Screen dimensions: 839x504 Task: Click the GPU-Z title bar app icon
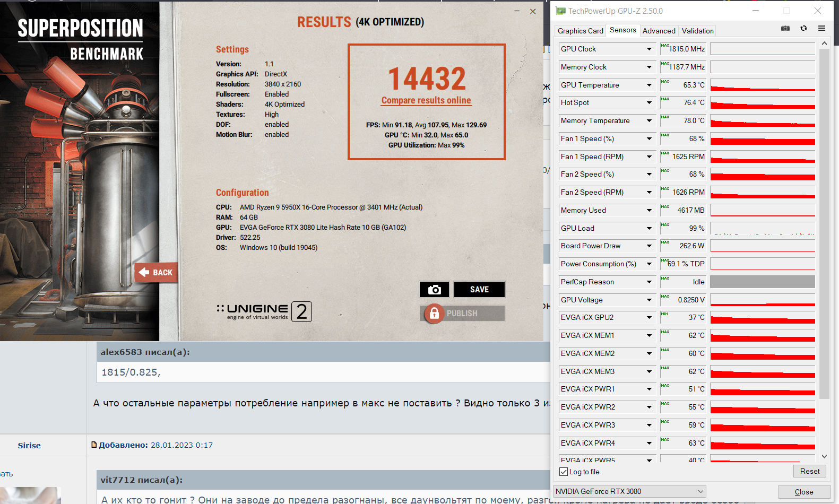click(x=560, y=11)
